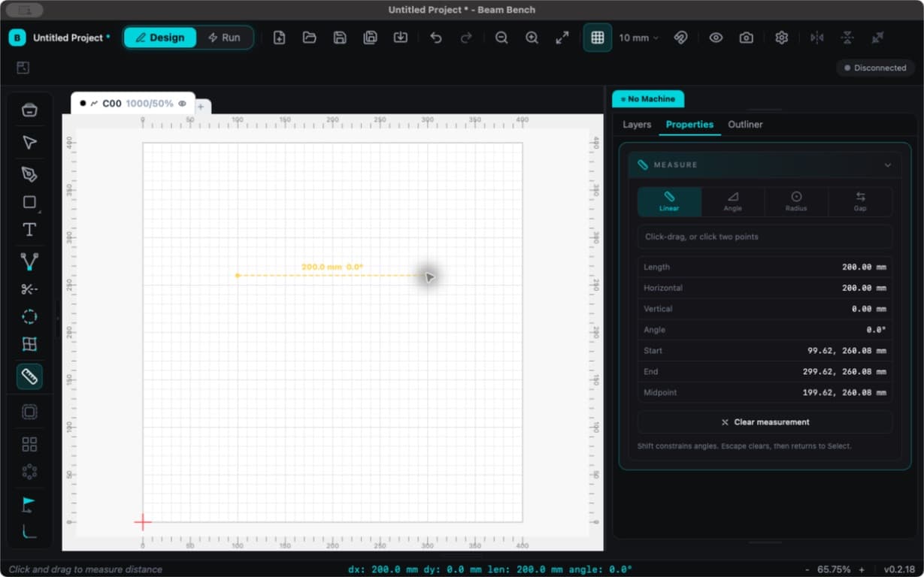The height and width of the screenshot is (577, 924).
Task: Open the warp mesh tool
Action: click(29, 344)
